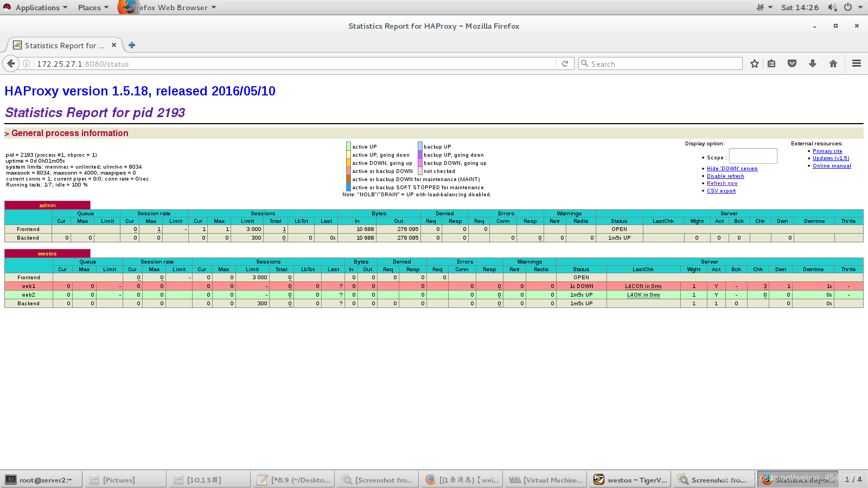Open the power menu in top panel

(848, 7)
